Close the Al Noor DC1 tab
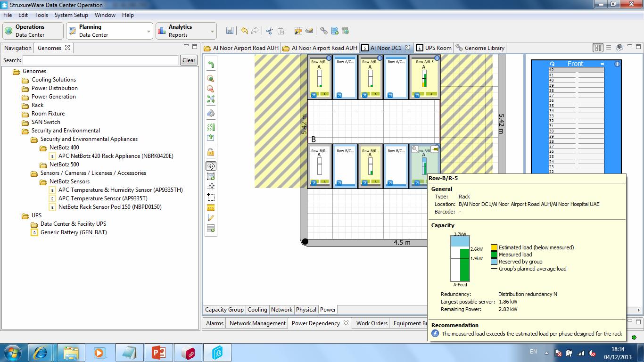This screenshot has width=644, height=362. click(x=408, y=48)
